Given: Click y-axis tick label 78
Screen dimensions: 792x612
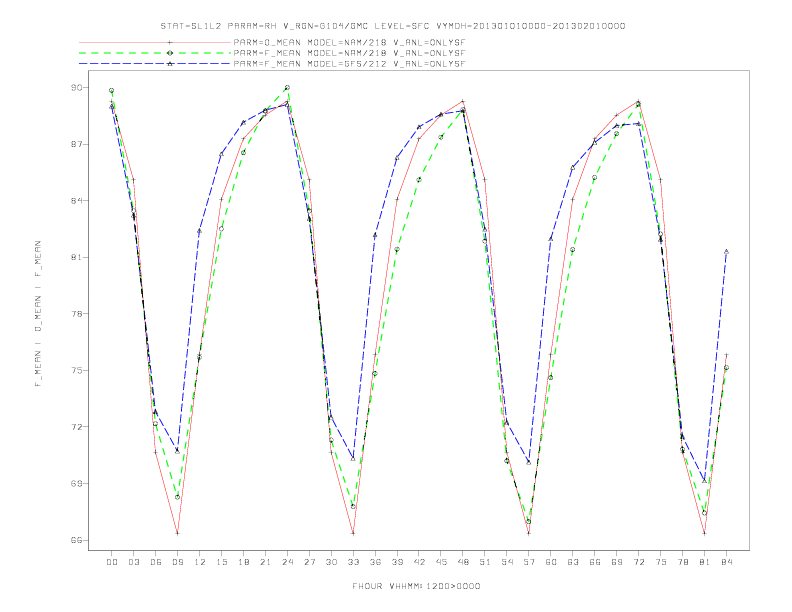Looking at the screenshot, I should pos(77,314).
